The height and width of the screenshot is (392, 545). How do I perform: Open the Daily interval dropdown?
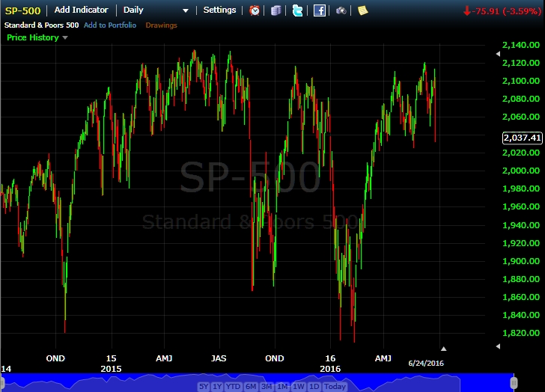point(156,10)
